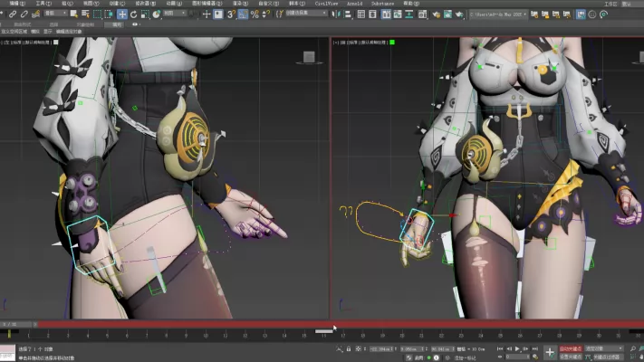Click Select and Manipulate crosshair icon
This screenshot has height=362, width=644.
(x=207, y=14)
